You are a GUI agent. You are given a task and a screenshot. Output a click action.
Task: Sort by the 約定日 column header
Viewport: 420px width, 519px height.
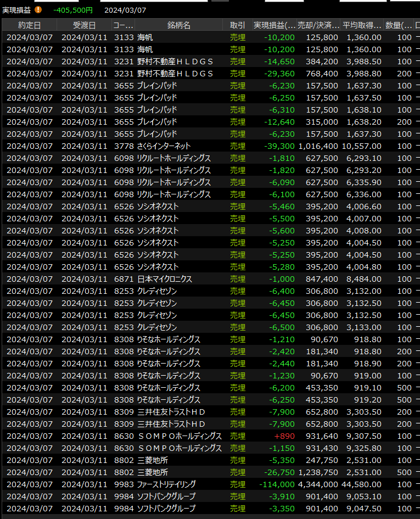[x=29, y=25]
